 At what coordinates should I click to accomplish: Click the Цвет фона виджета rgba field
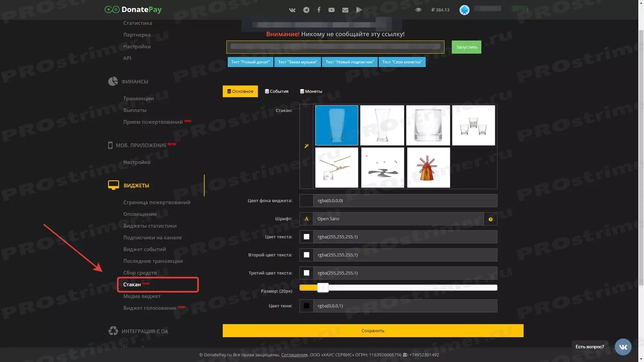[x=405, y=201]
